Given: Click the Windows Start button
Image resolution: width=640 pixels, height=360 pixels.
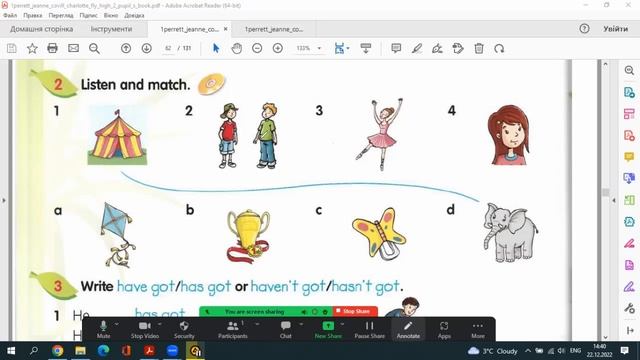Looking at the screenshot, I should click(x=11, y=351).
